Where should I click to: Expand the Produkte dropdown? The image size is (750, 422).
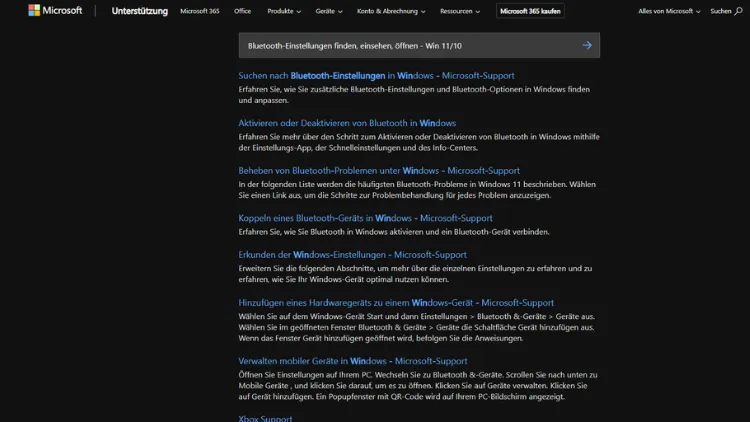(284, 11)
